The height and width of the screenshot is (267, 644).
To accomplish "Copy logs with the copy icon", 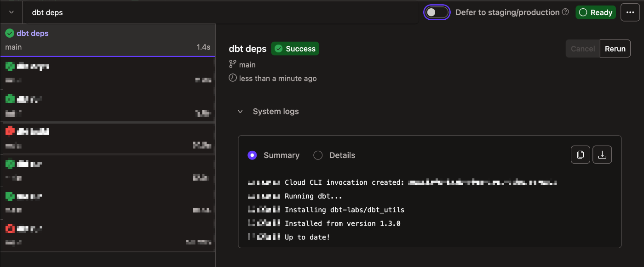I will [x=581, y=155].
